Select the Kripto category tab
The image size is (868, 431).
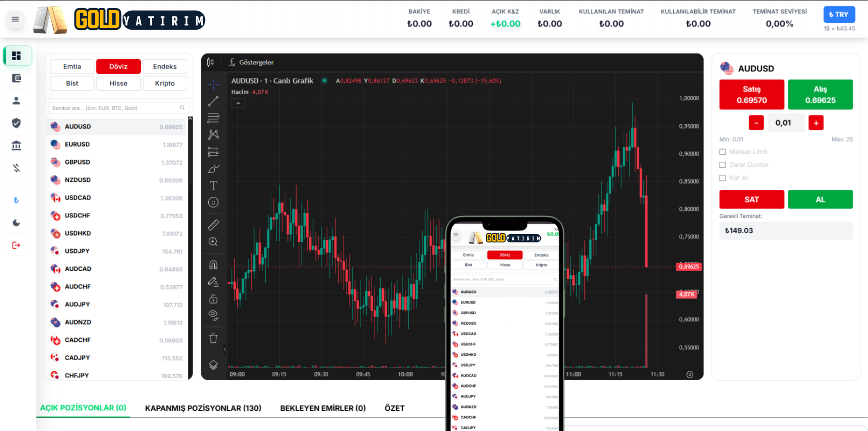tap(165, 83)
